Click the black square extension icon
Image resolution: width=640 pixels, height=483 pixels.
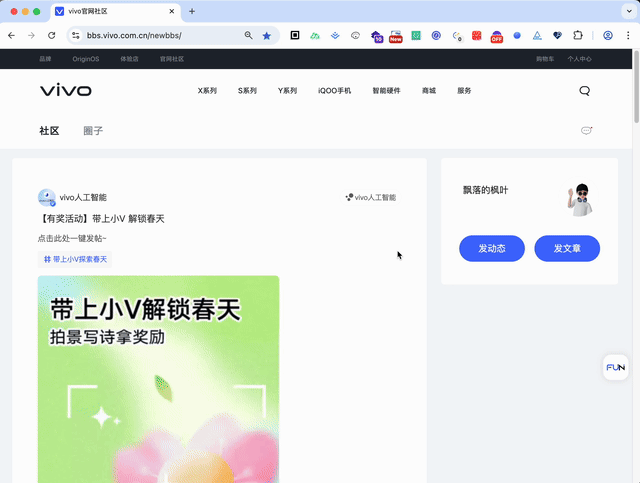click(295, 36)
